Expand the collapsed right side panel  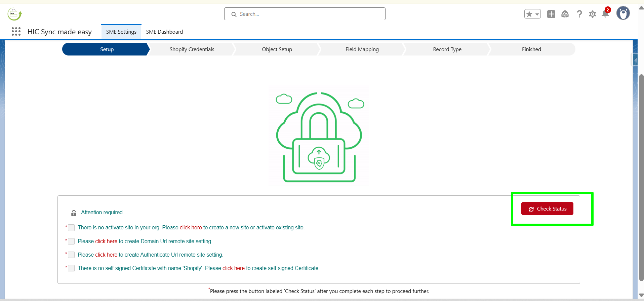point(635,60)
